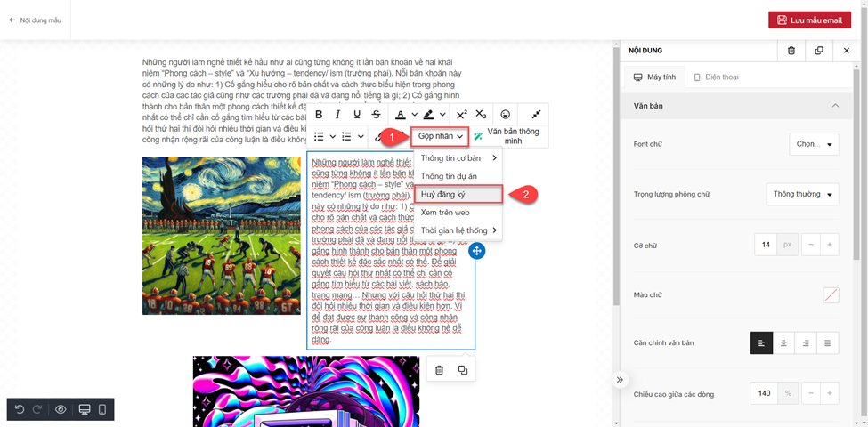
Task: Select the colorful retro computer image
Action: pyautogui.click(x=306, y=391)
